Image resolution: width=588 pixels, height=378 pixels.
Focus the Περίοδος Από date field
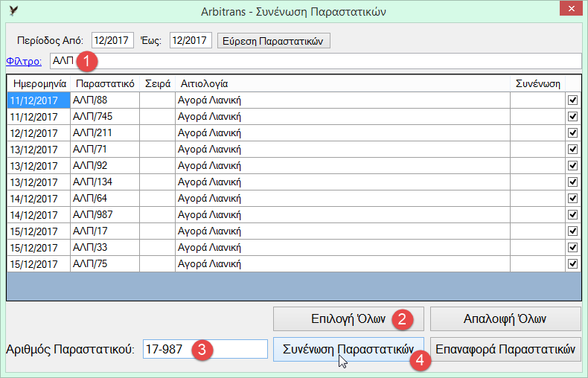click(112, 40)
